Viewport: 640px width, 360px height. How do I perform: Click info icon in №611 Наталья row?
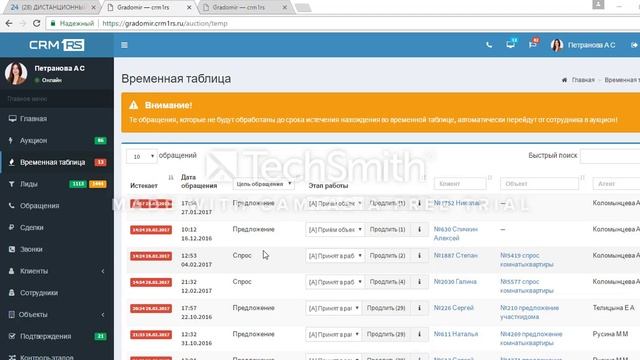[x=419, y=334]
